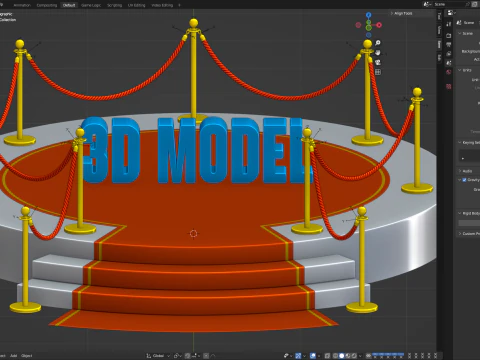The height and width of the screenshot is (360, 480).
Task: Open the Object menu in viewport footer
Action: tap(27, 356)
